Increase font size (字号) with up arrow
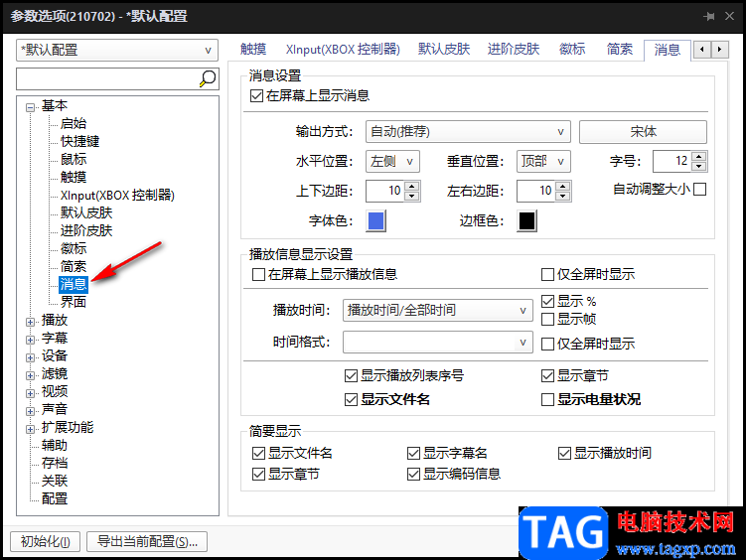Image resolution: width=746 pixels, height=560 pixels. pyautogui.click(x=699, y=157)
